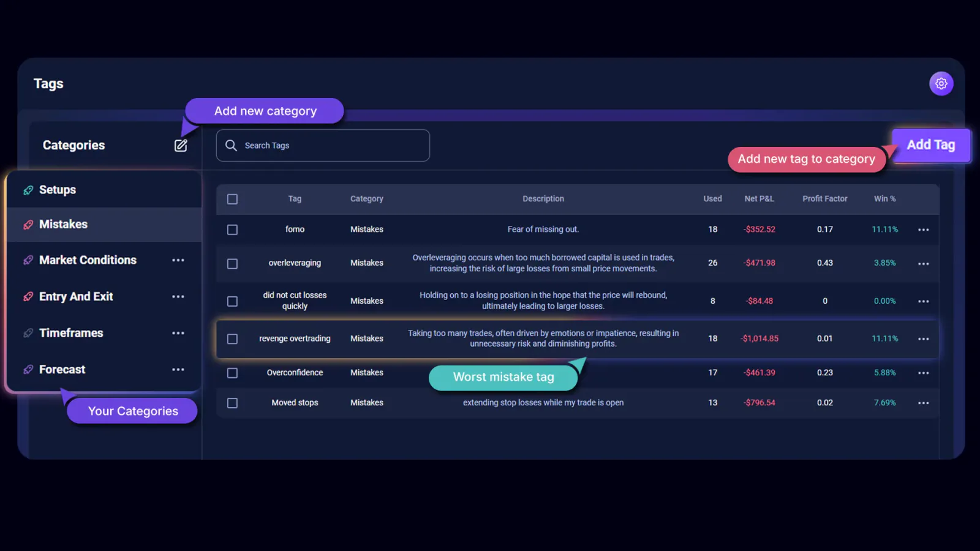
Task: Select the Market Conditions category
Action: pos(104,260)
